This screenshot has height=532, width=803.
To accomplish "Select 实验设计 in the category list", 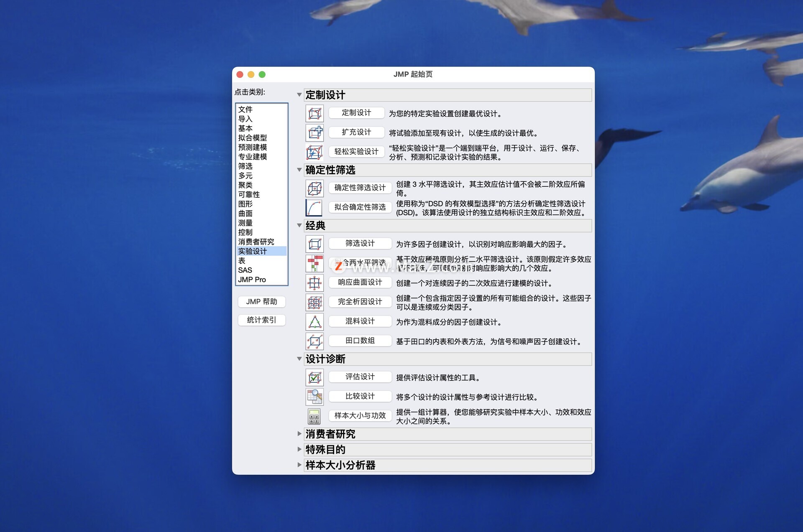I will click(x=262, y=251).
